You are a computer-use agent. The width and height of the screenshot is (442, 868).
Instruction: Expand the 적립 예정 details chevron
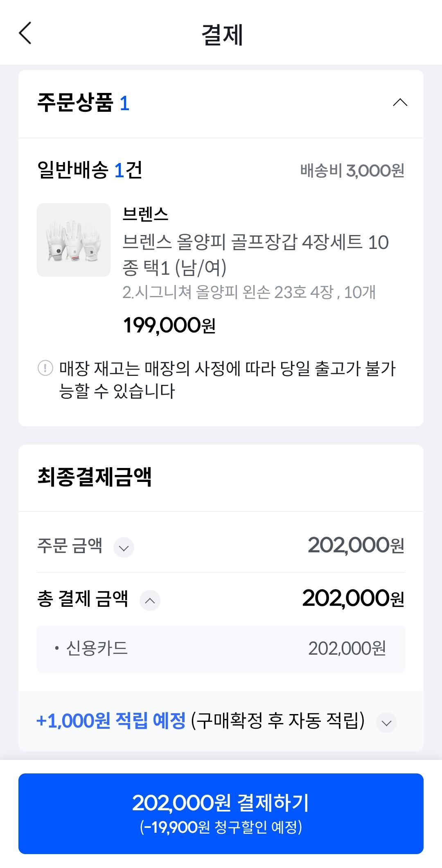tap(386, 723)
